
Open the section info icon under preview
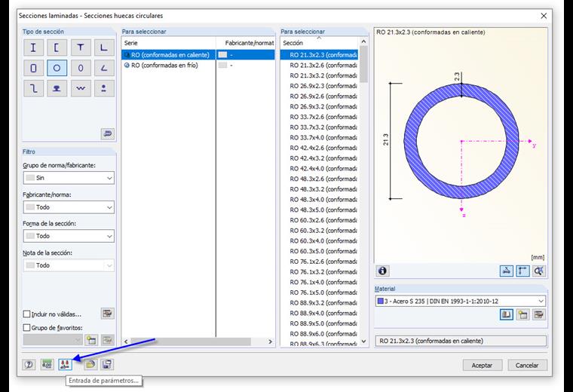click(x=382, y=271)
